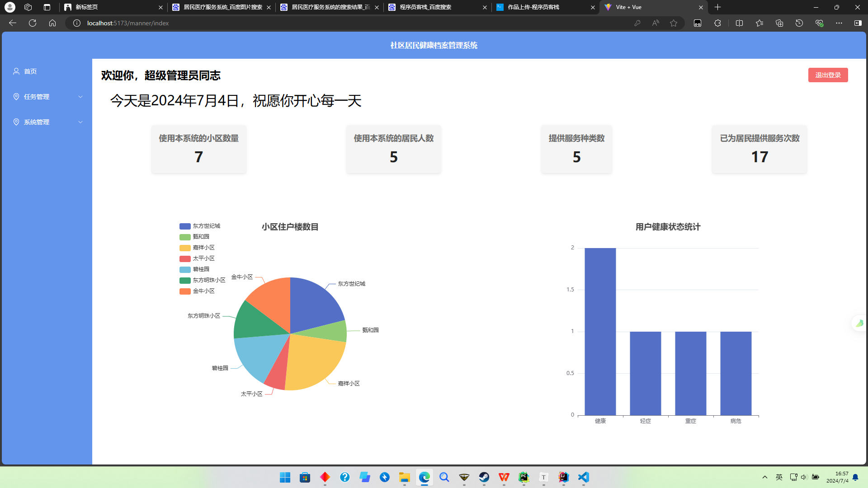Open the 系统管理 menu
Viewport: 868px width, 488px height.
pos(47,122)
